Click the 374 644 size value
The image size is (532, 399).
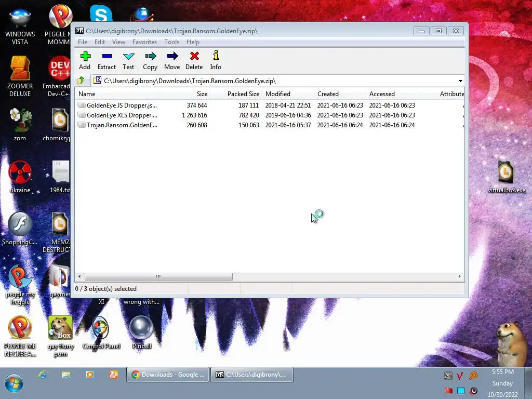[x=197, y=105]
